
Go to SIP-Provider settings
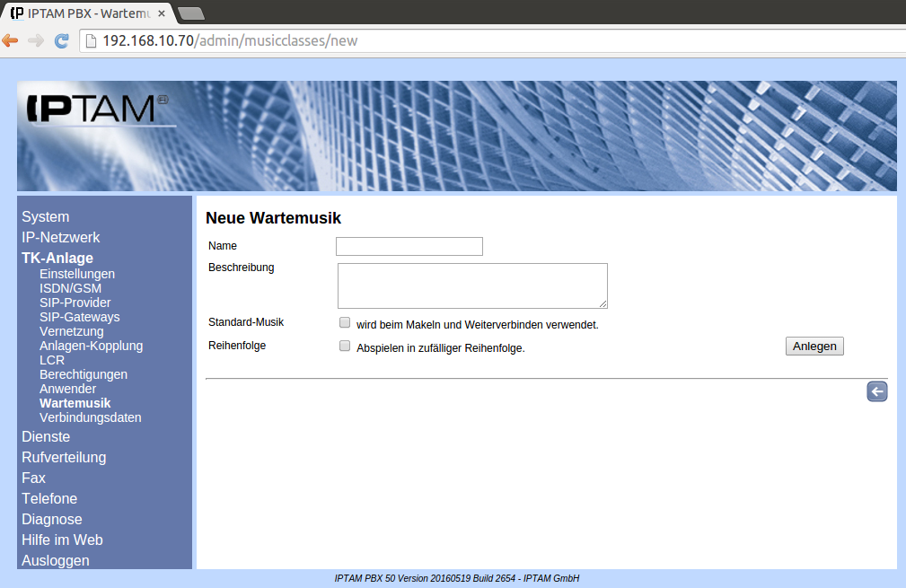[75, 303]
